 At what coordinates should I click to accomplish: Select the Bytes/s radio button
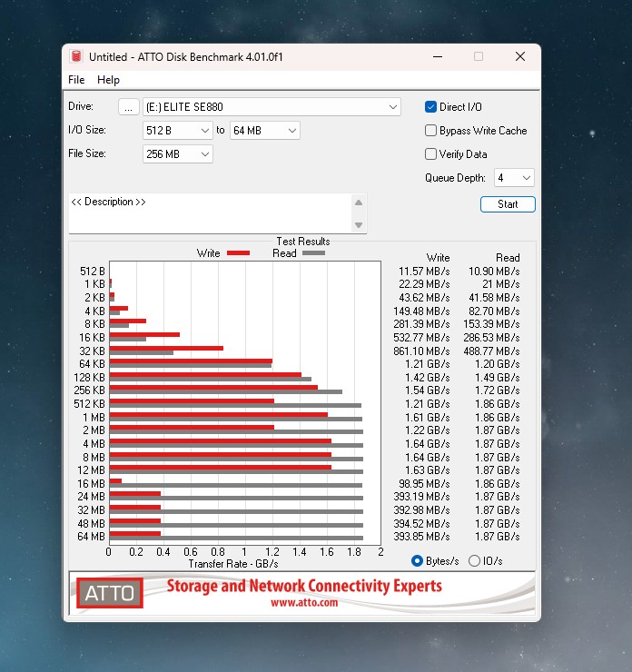[x=417, y=561]
